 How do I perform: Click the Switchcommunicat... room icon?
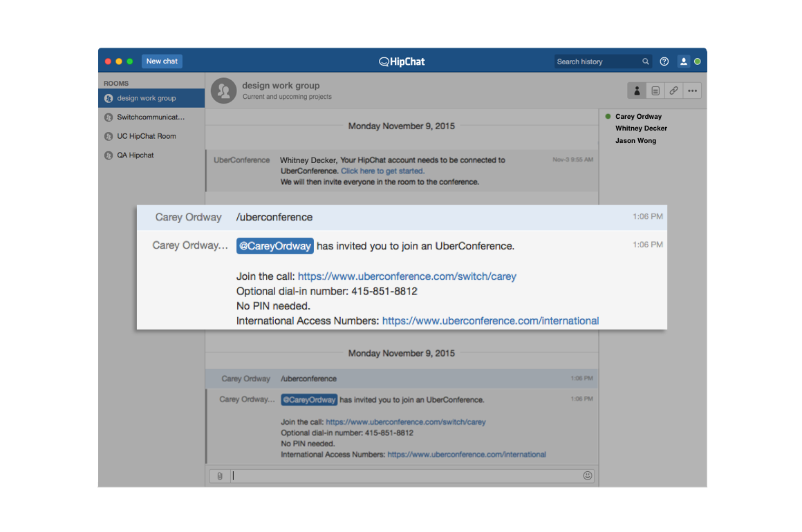coord(109,117)
